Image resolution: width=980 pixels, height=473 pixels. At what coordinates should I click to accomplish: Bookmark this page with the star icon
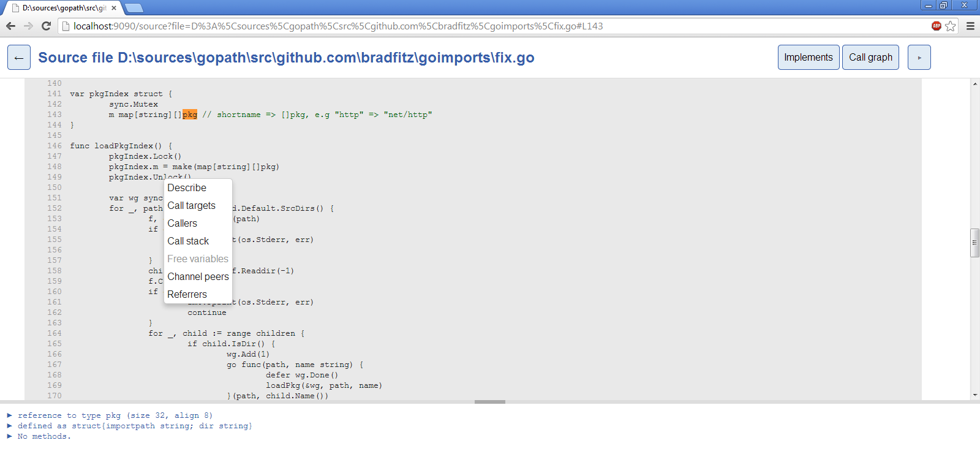(950, 26)
